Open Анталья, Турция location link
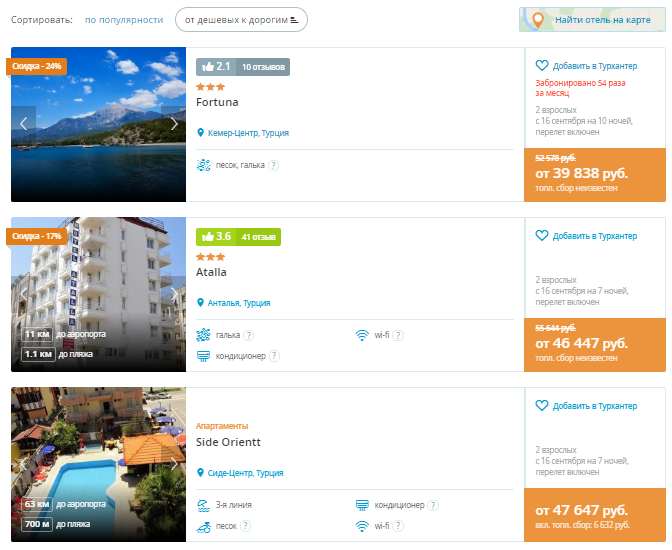Viewport: 672px width, 550px height. click(239, 303)
